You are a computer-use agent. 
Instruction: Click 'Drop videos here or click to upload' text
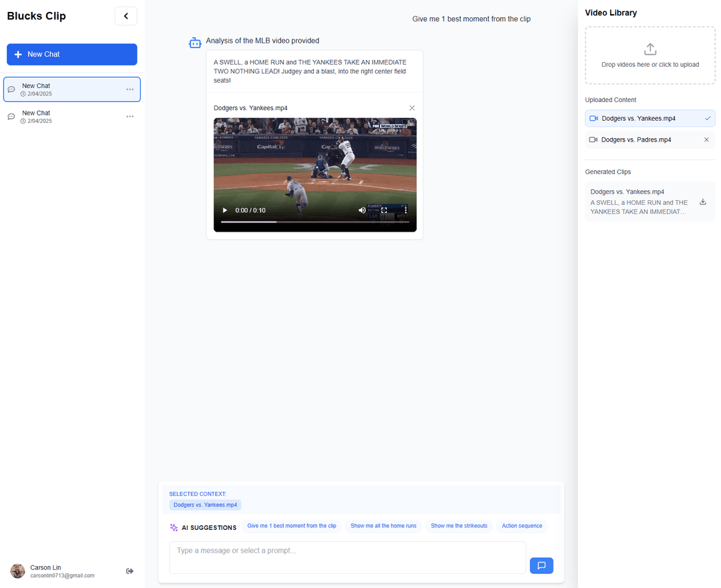tap(650, 64)
